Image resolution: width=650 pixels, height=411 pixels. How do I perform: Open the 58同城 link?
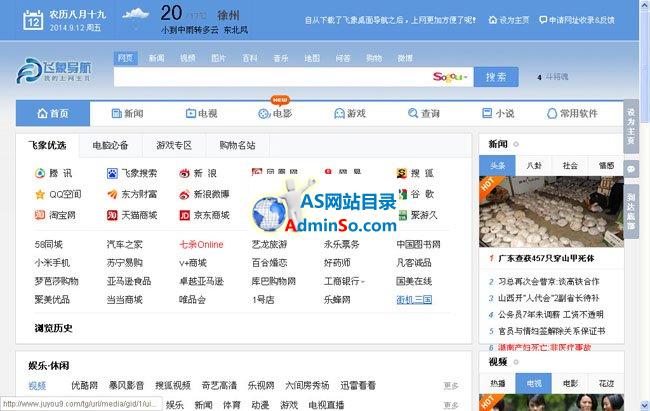[x=49, y=245]
